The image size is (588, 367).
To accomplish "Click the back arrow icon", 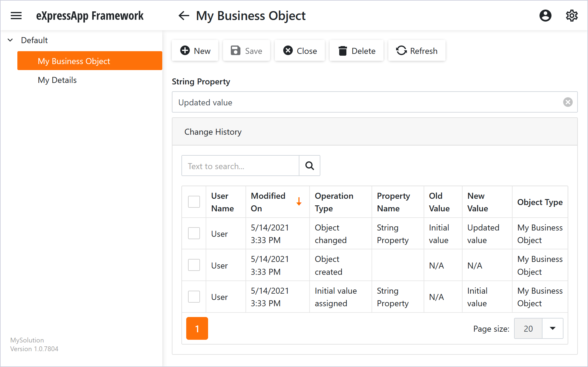I will (x=184, y=16).
